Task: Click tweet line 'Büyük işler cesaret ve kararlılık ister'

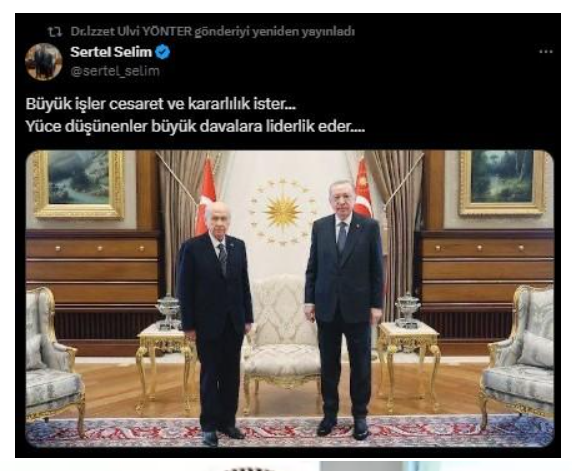Action: [161, 104]
